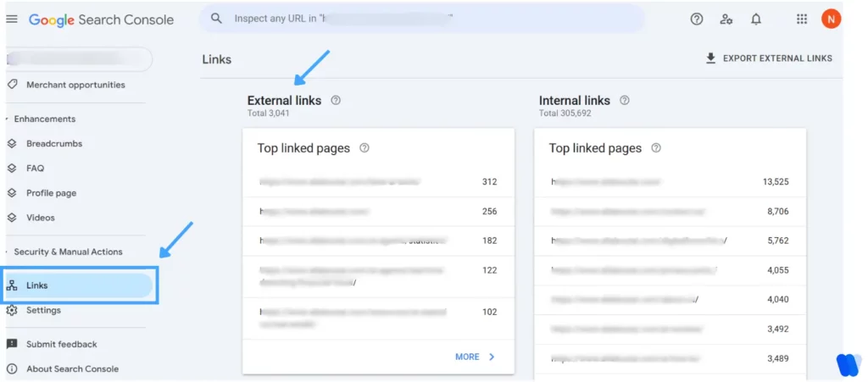Open the hamburger main menu
Viewport: 868px width, 382px height.
pos(12,19)
